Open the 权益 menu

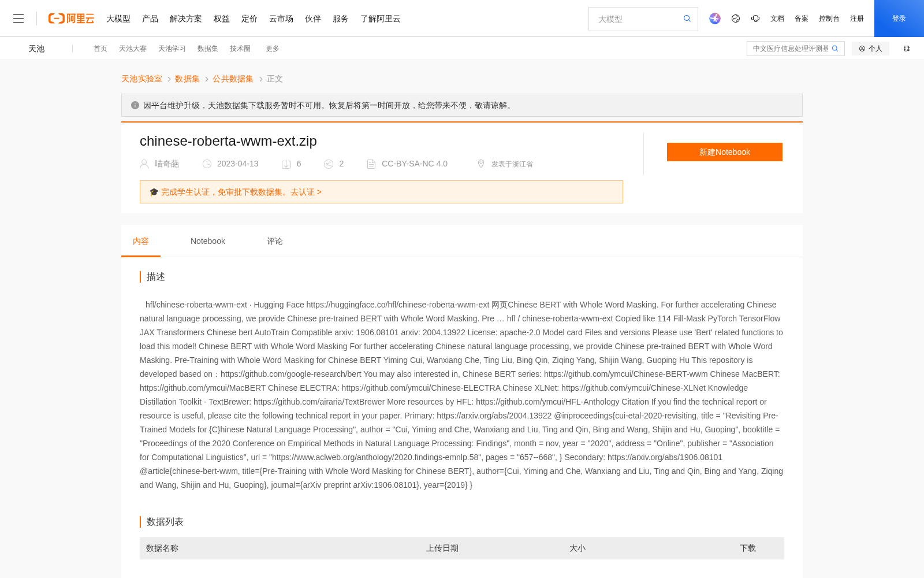point(222,18)
